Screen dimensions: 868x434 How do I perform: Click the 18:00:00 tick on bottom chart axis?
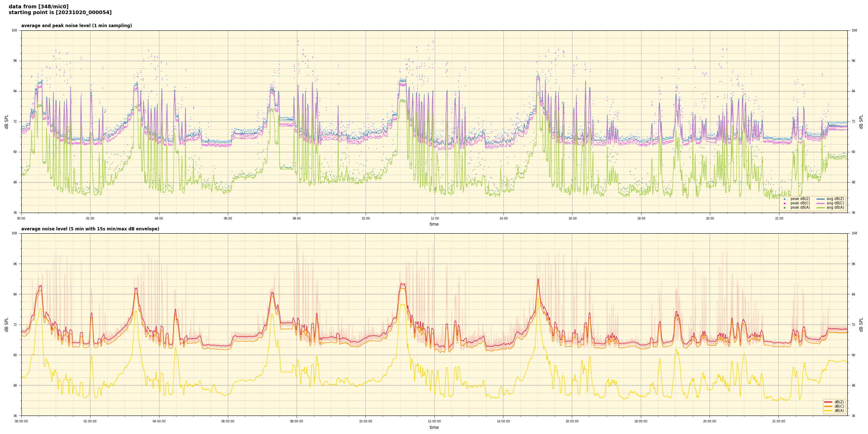pos(641,421)
